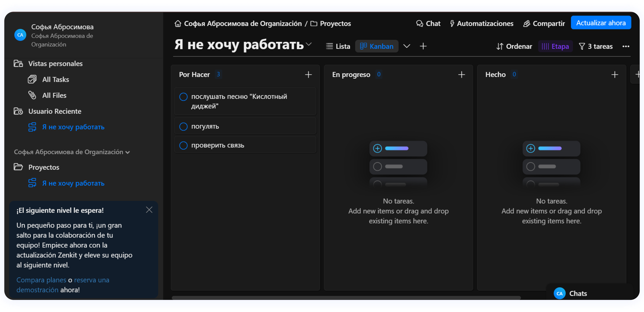Select the Kanban view tab

377,46
